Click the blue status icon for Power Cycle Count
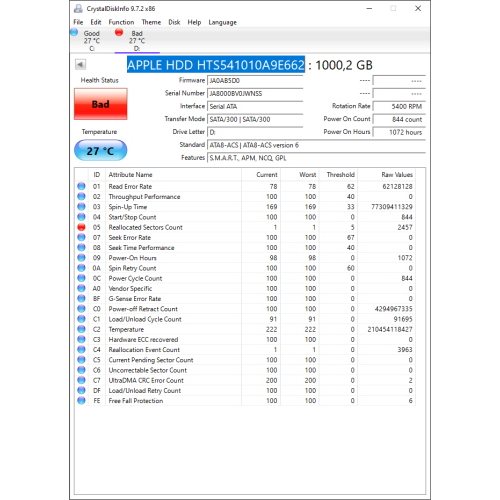 coord(81,278)
